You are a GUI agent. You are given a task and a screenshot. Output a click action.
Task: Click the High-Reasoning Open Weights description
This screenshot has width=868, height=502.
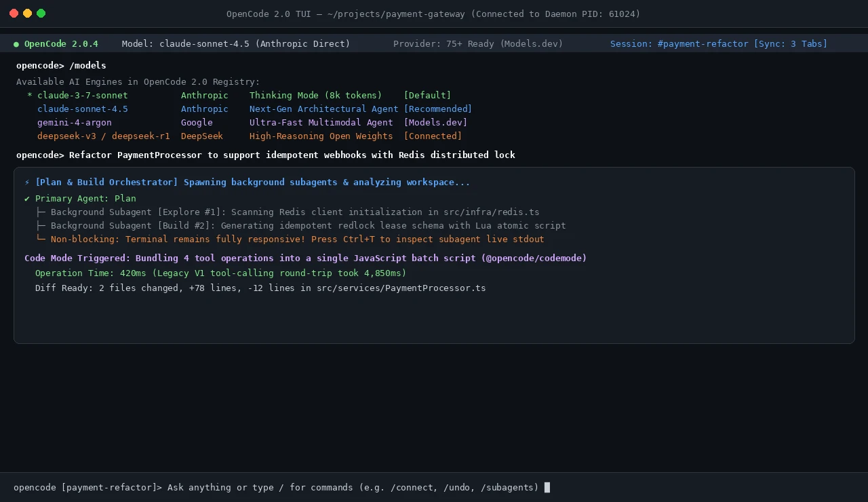point(321,136)
